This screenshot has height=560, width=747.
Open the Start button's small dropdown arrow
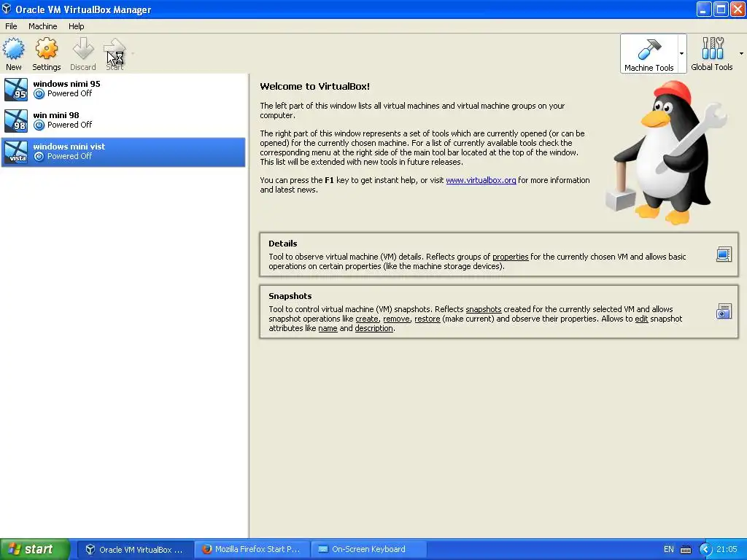[133, 54]
